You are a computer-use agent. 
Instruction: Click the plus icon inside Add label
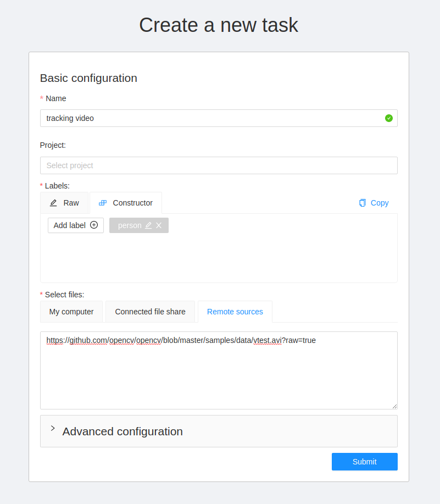93,225
